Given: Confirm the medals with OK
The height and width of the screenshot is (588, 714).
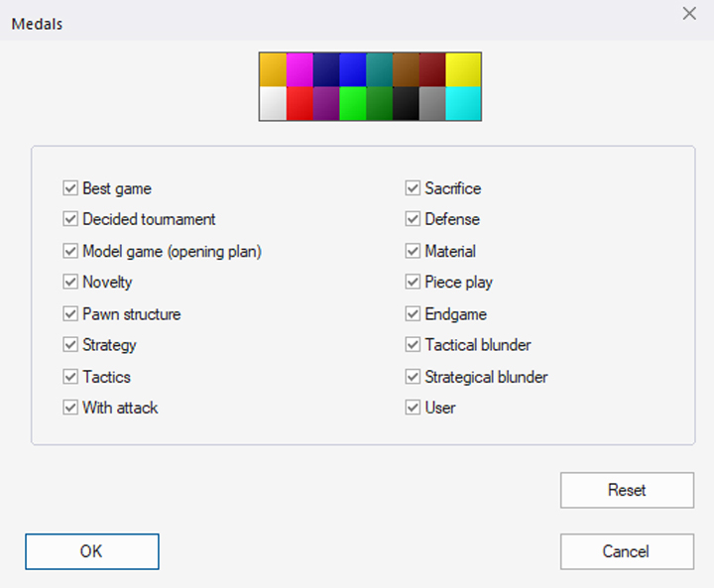Looking at the screenshot, I should pyautogui.click(x=91, y=551).
